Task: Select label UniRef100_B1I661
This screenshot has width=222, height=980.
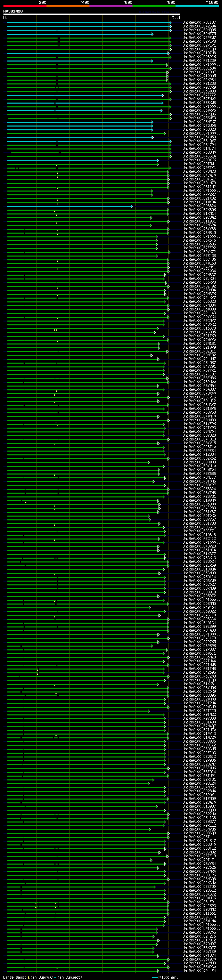Action: pos(199,913)
